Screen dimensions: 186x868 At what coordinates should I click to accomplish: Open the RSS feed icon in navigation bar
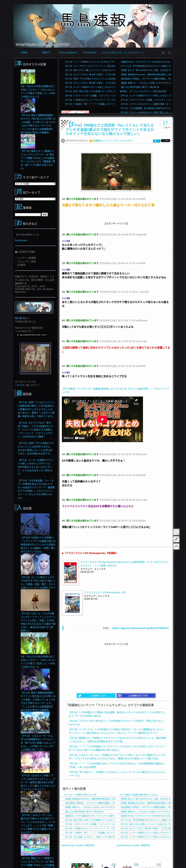[169, 53]
